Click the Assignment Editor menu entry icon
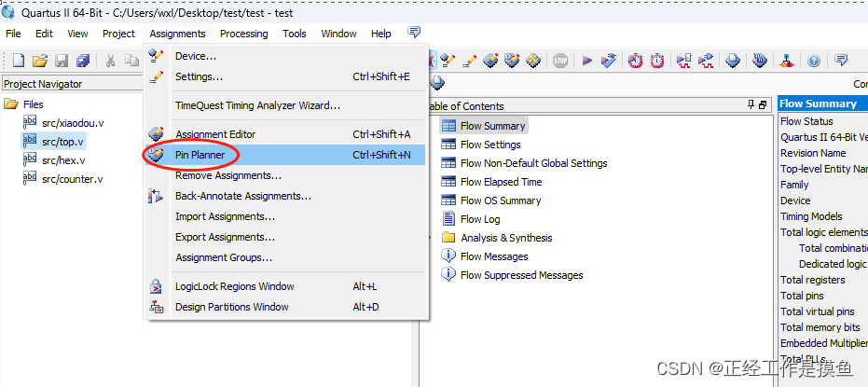 click(x=157, y=134)
